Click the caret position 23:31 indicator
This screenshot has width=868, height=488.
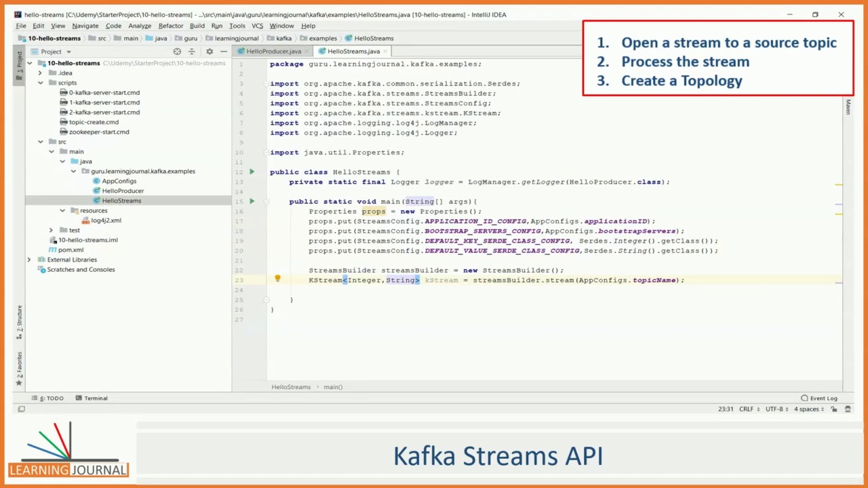(726, 409)
